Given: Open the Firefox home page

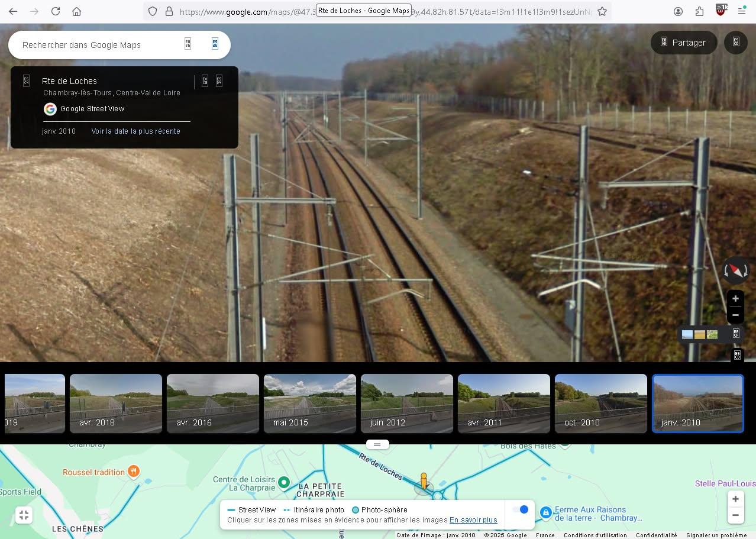Looking at the screenshot, I should [x=76, y=11].
